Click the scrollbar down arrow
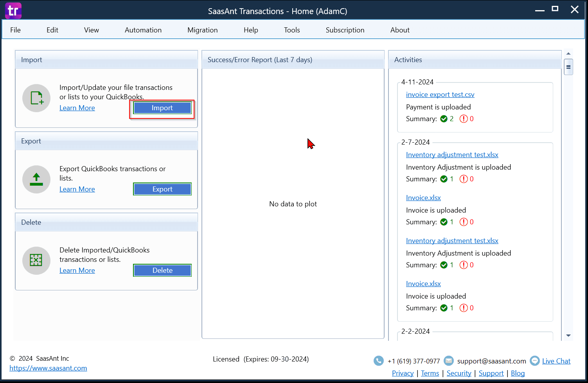The height and width of the screenshot is (383, 588). [568, 336]
